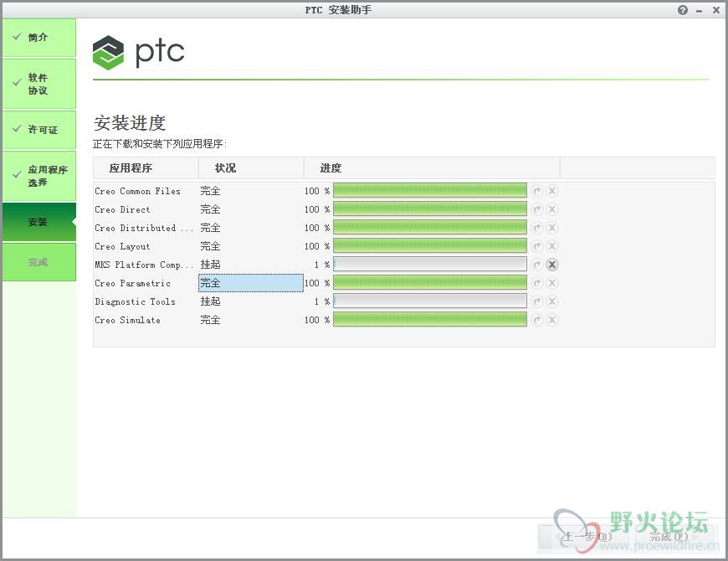The image size is (728, 561).
Task: Click the retry icon for Creo Distributed row
Action: [537, 228]
